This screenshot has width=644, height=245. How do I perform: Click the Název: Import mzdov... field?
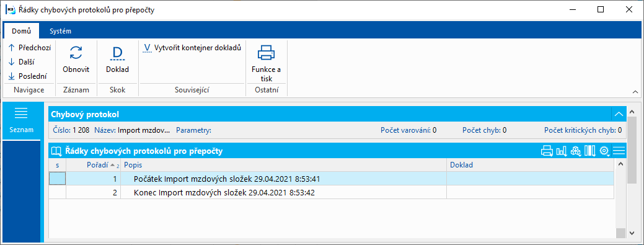(x=132, y=130)
